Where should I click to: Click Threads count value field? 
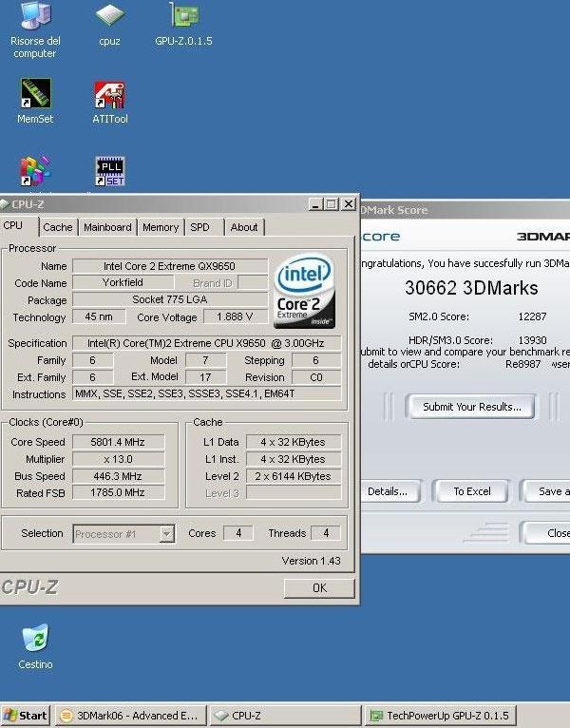(x=326, y=533)
